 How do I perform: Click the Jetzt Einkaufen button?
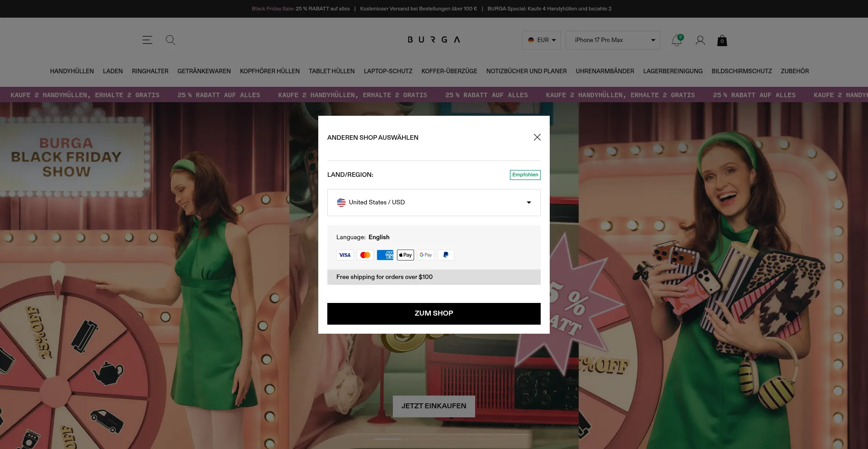434,406
